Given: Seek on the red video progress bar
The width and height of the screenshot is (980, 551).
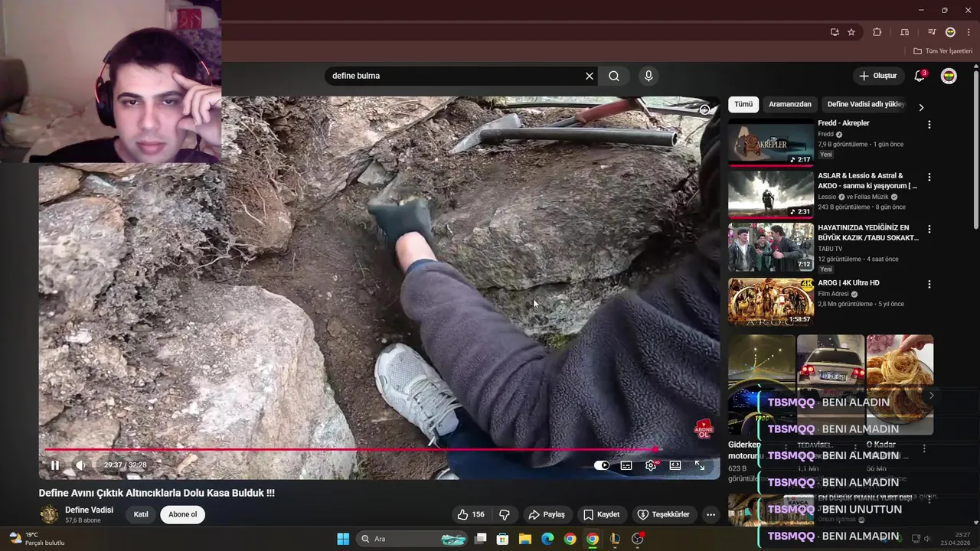Looking at the screenshot, I should point(379,450).
